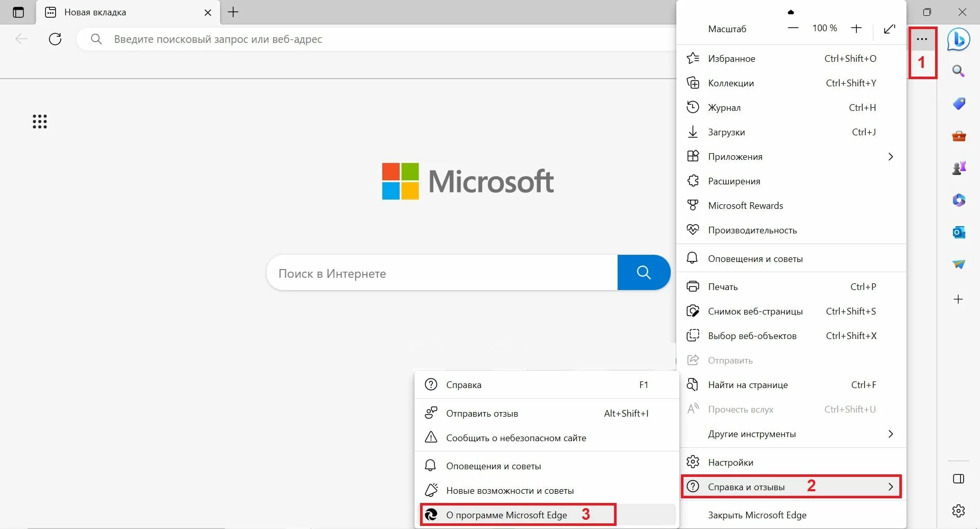Open the Shopping tag icon in sidebar
The height and width of the screenshot is (529, 980).
coord(959,104)
